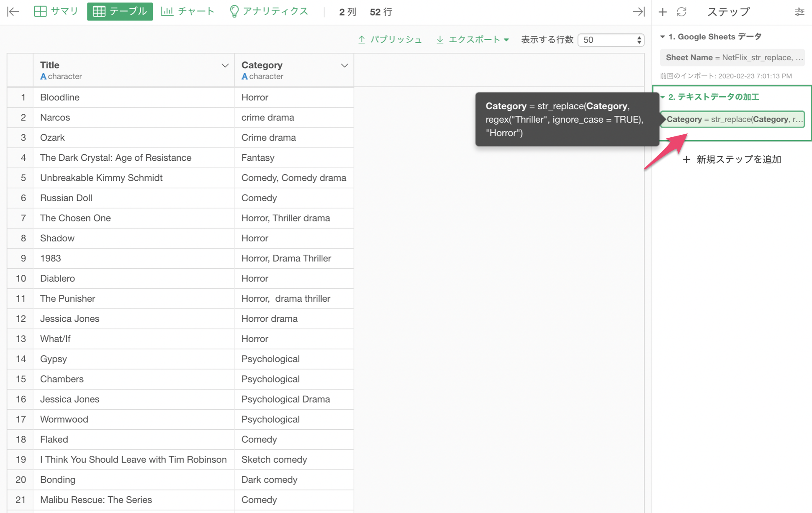Click the パブリッシュ button
Image resolution: width=812 pixels, height=513 pixels.
pyautogui.click(x=390, y=40)
